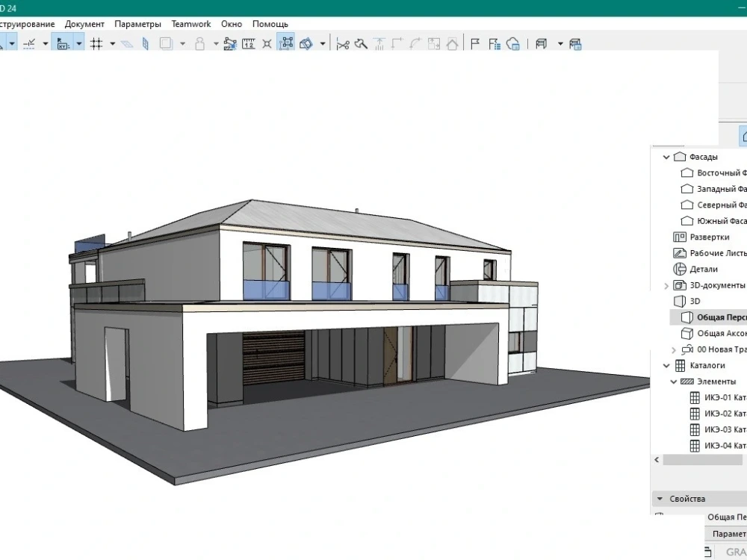747x560 pixels.
Task: Collapse the Каталоги tree group
Action: pyautogui.click(x=666, y=366)
